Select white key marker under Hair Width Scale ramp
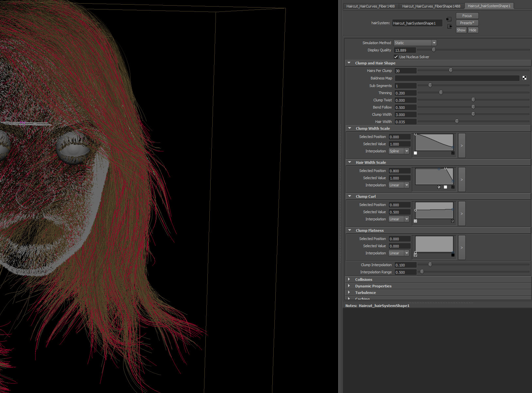 445,187
